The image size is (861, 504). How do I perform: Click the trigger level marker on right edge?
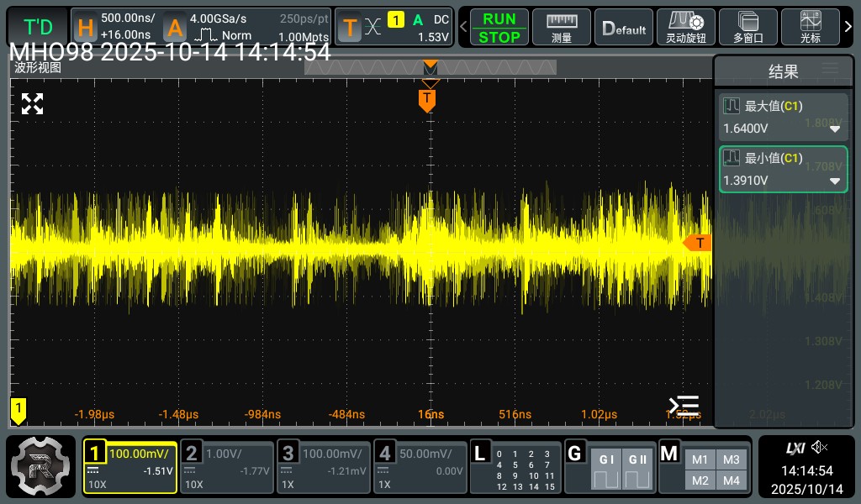click(x=698, y=243)
